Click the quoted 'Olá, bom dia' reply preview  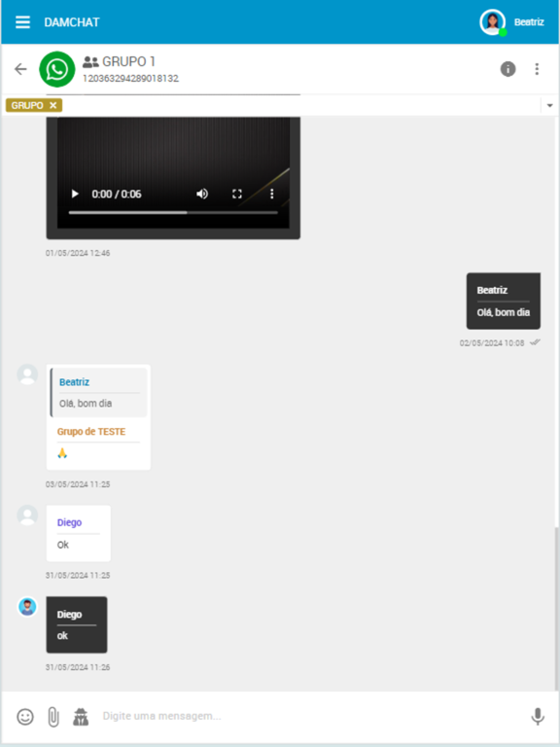98,393
